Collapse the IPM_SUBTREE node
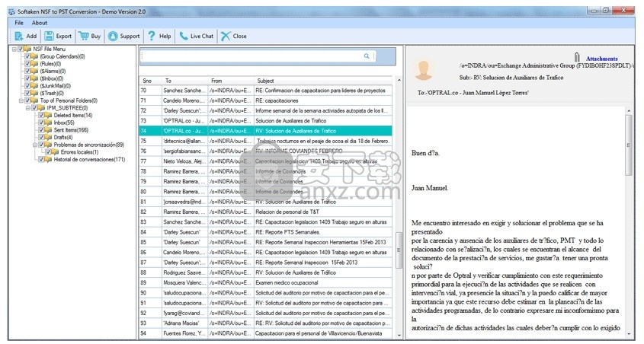Screen dimensions: 644x344 (28, 108)
